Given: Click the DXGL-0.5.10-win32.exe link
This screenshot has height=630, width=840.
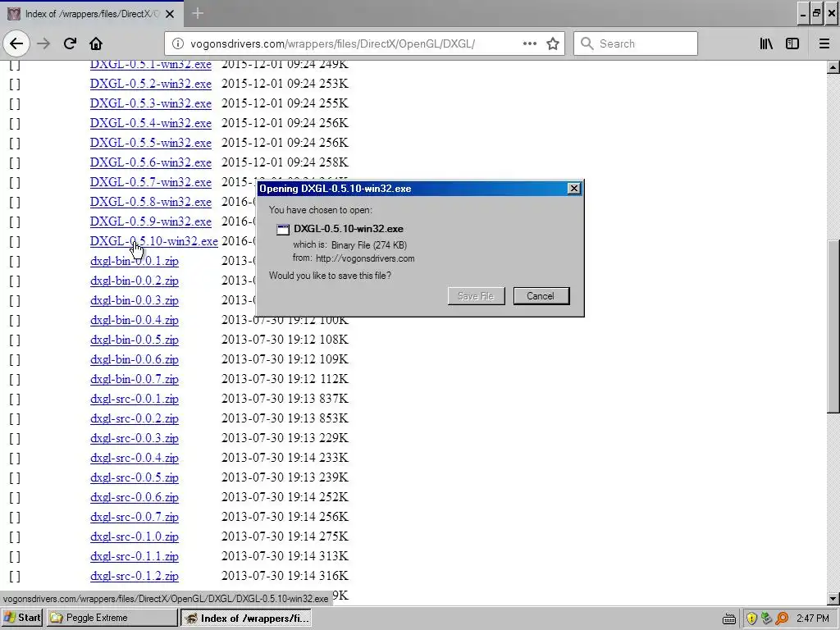Looking at the screenshot, I should (153, 241).
